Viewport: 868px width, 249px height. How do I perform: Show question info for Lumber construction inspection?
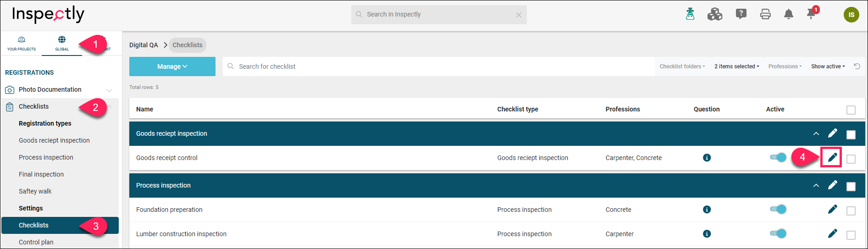(x=707, y=234)
